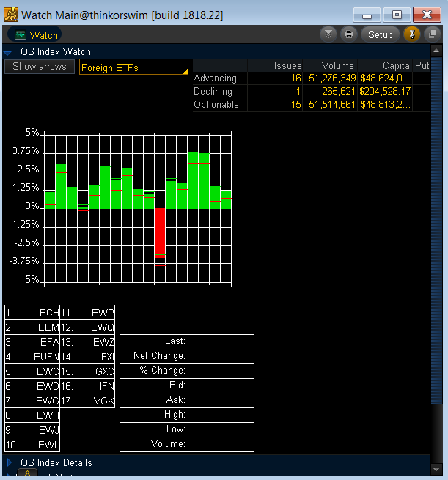
Task: Click the Net Change: field row
Action: tap(187, 356)
